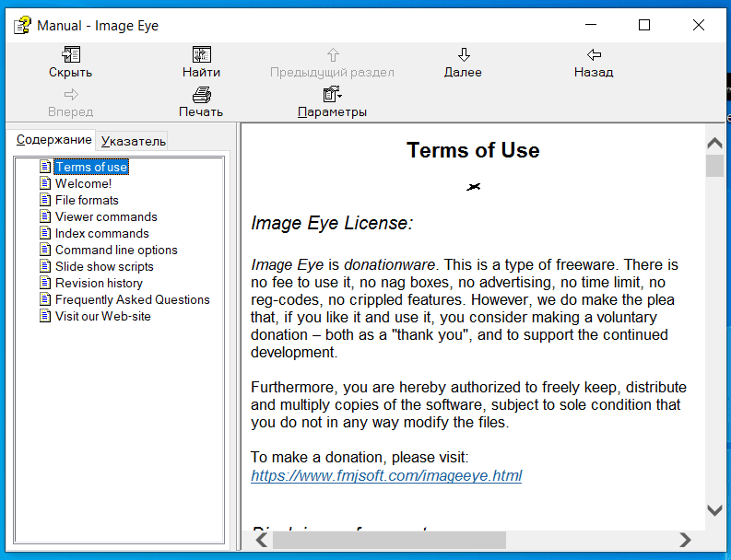Open the Command line options topic
The height and width of the screenshot is (560, 731).
116,250
